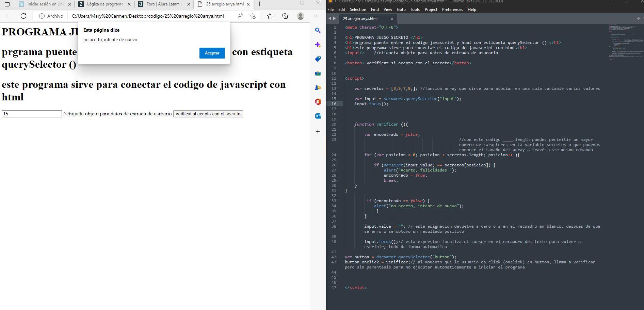Toggle the read aloud icon in address bar

pos(240,16)
